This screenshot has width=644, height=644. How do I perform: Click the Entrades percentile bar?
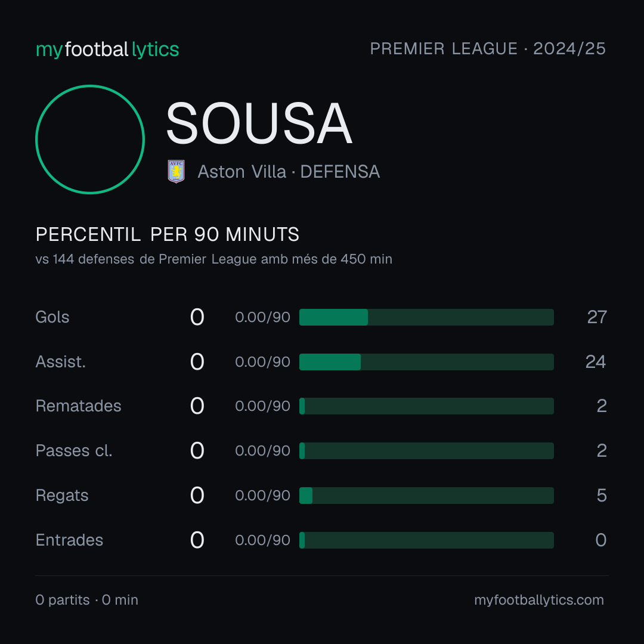coord(426,540)
